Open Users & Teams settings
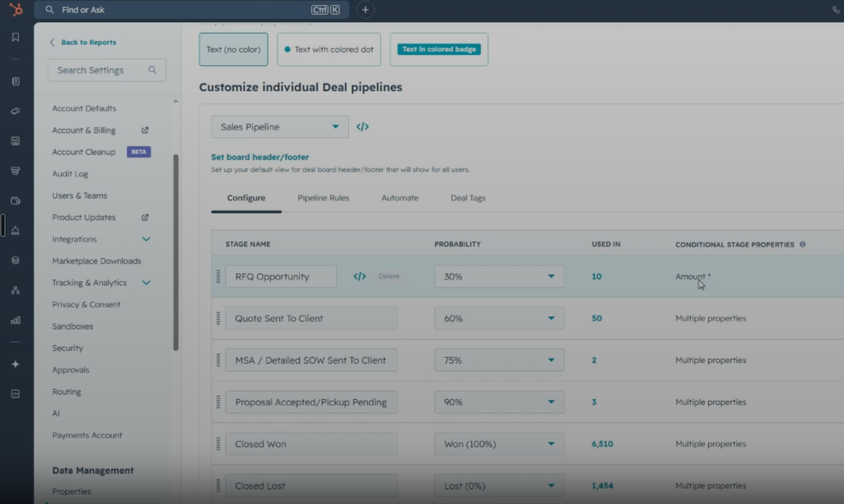The width and height of the screenshot is (844, 504). click(80, 196)
